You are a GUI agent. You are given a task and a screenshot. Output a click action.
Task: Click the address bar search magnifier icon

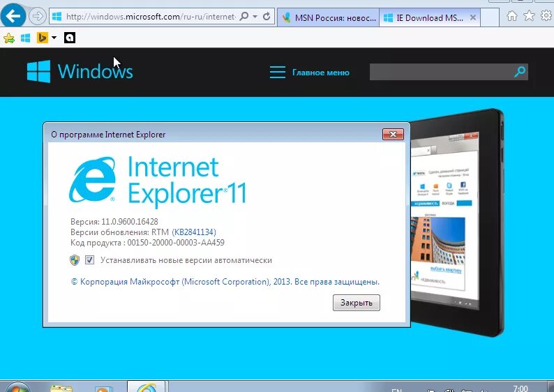(244, 16)
